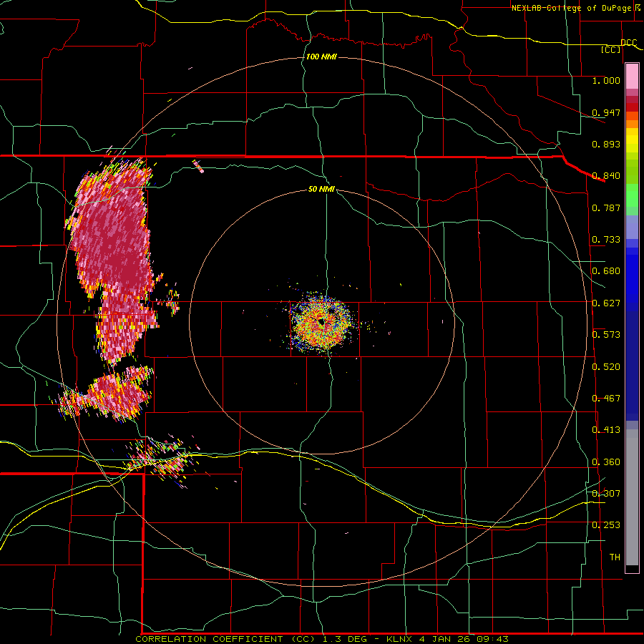
Task: Click the 100 NMI range ring label
Action: (x=321, y=57)
